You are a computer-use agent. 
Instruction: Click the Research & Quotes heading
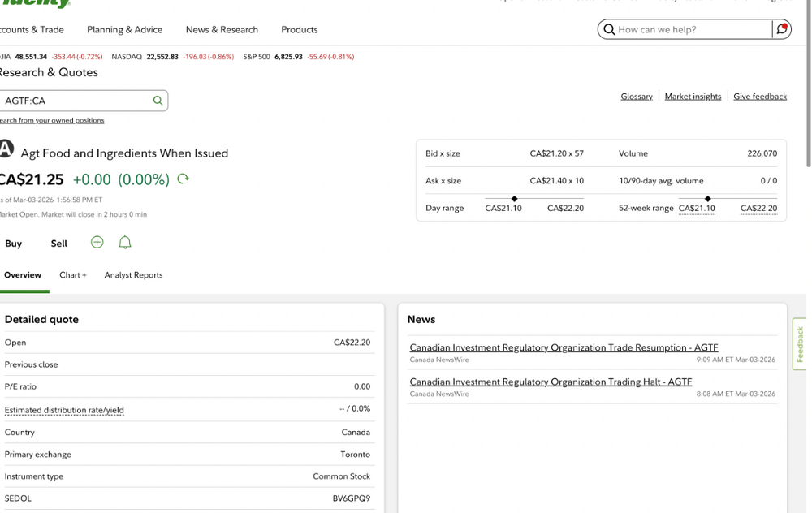coord(48,72)
